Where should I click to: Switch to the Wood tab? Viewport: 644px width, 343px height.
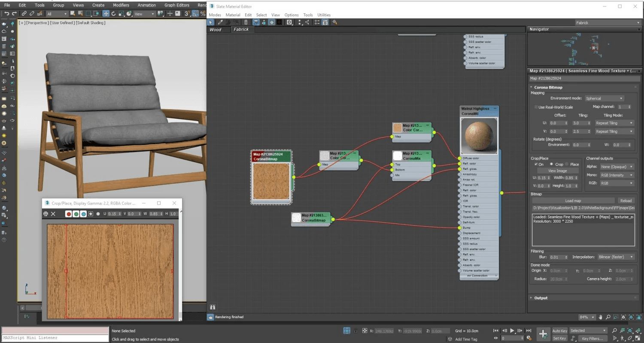point(216,30)
